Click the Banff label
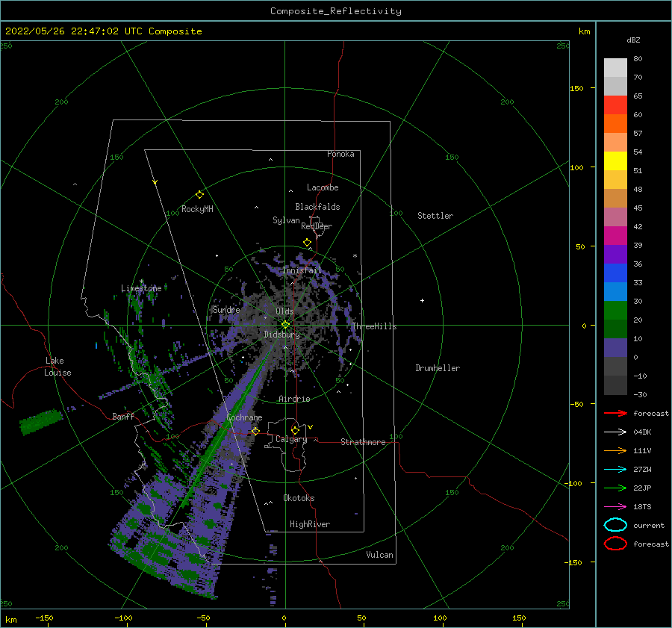The height and width of the screenshot is (628, 672). 123,416
